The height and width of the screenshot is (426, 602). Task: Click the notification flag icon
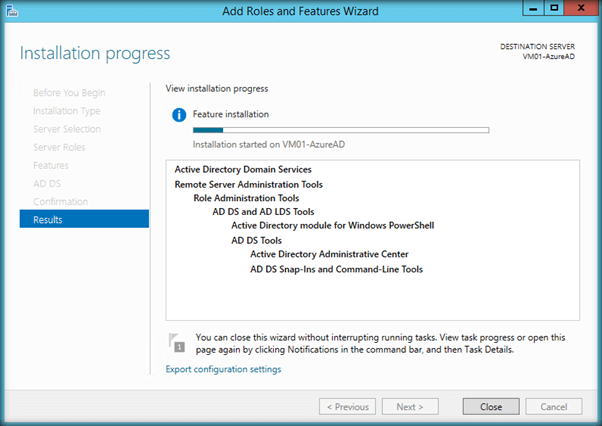[177, 343]
